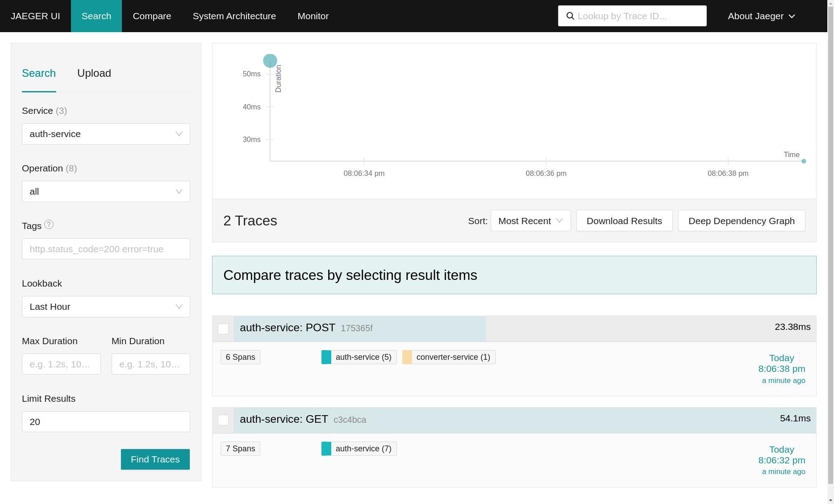Select the checkbox for the auth-service GET trace
834x504 pixels.
(223, 420)
